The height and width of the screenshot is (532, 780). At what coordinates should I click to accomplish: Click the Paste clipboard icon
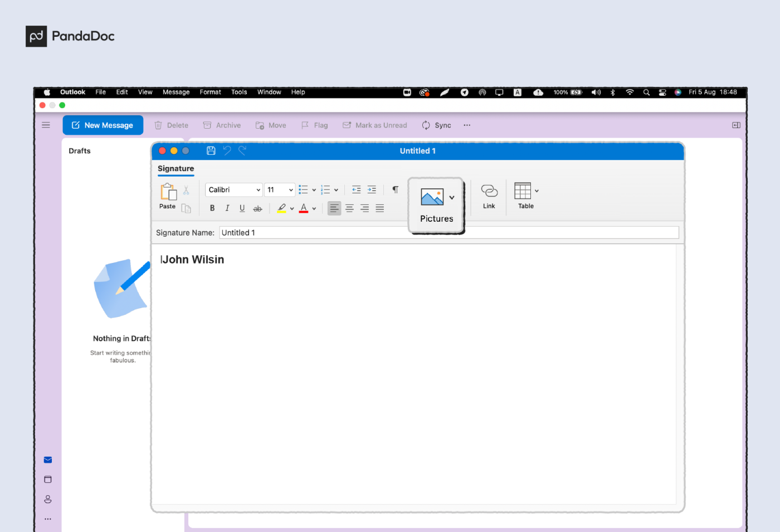pos(168,192)
